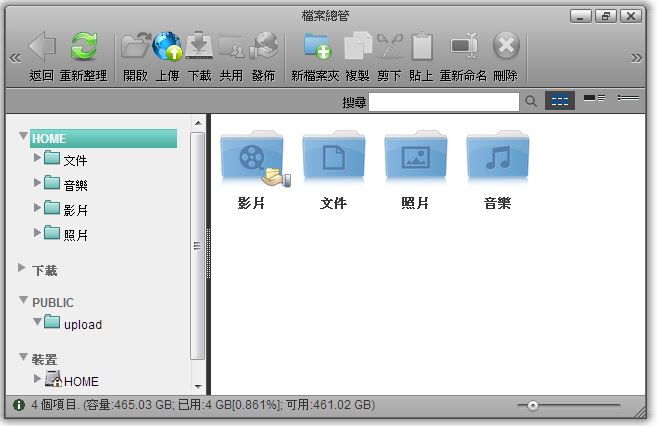Image resolution: width=657 pixels, height=426 pixels.
Task: Expand the 下載 tree section
Action: 24,269
